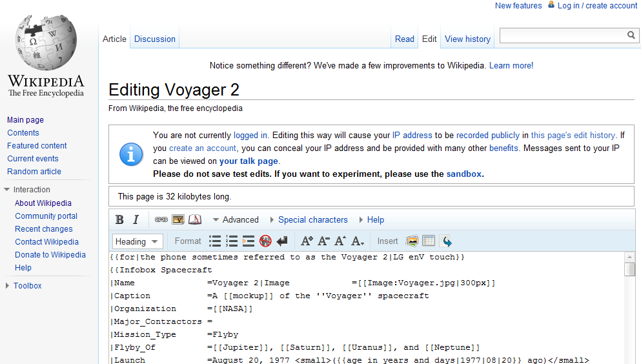
Task: Insert an embedded file with the picture icon
Action: [x=178, y=220]
